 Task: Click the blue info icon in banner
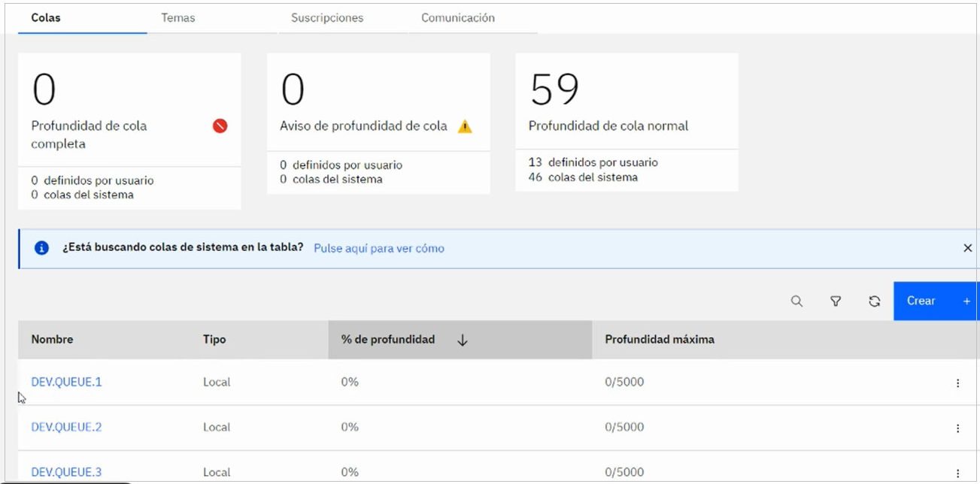42,248
